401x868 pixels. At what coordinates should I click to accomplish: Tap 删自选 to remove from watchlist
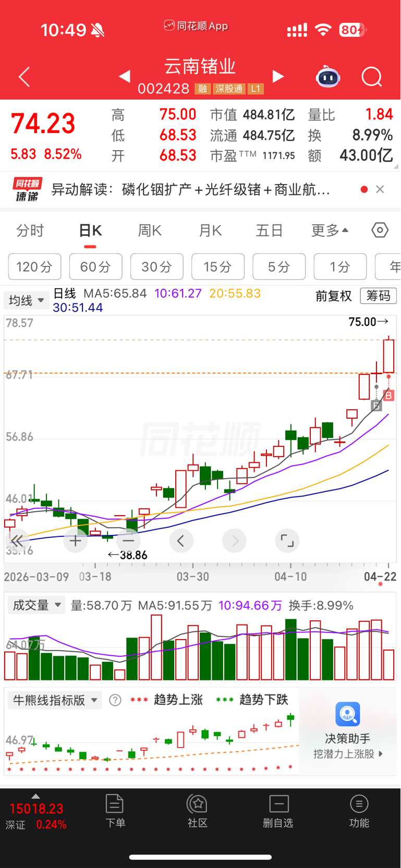278,811
